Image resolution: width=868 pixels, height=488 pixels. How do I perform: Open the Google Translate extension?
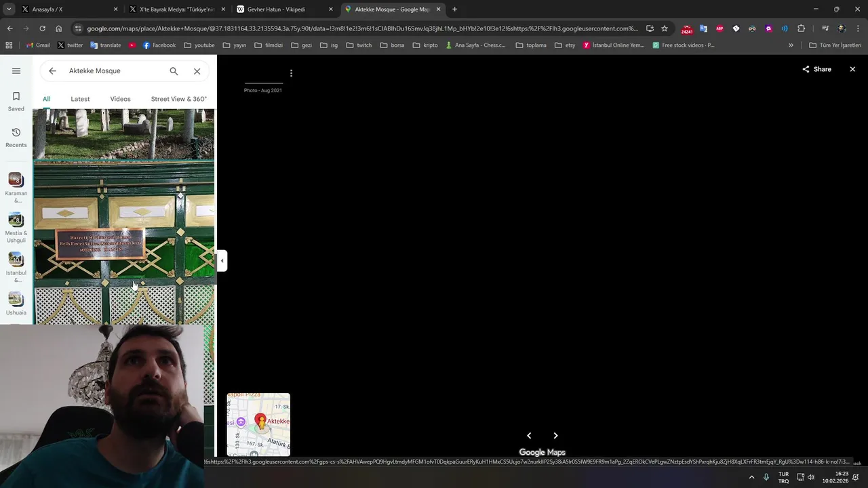tap(703, 28)
